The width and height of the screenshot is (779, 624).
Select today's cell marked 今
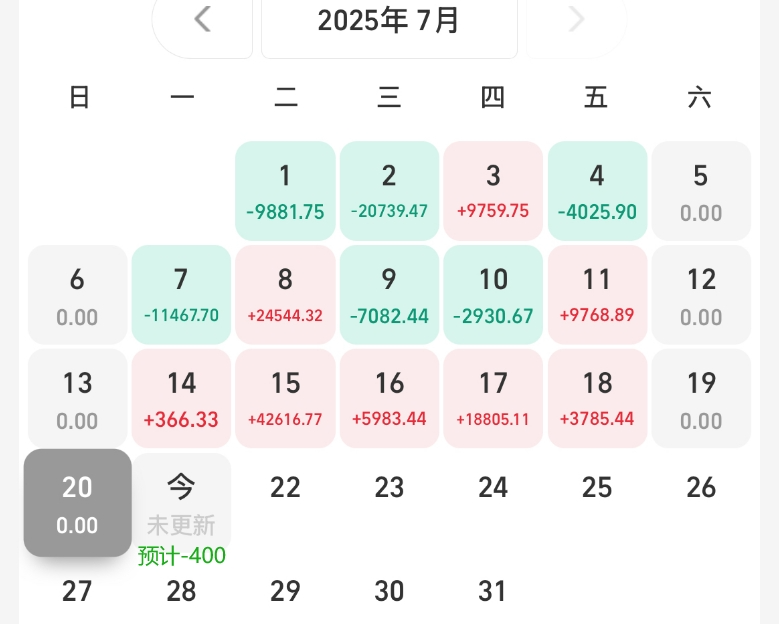click(x=181, y=502)
